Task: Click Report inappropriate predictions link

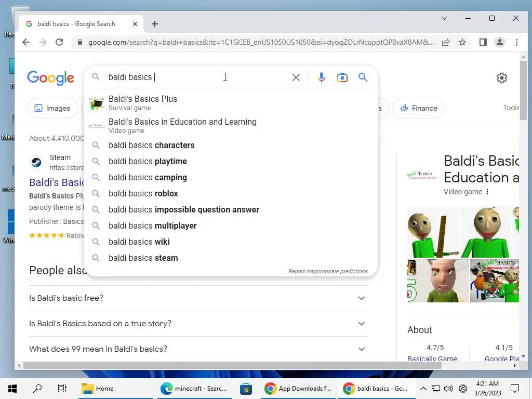Action: click(328, 271)
